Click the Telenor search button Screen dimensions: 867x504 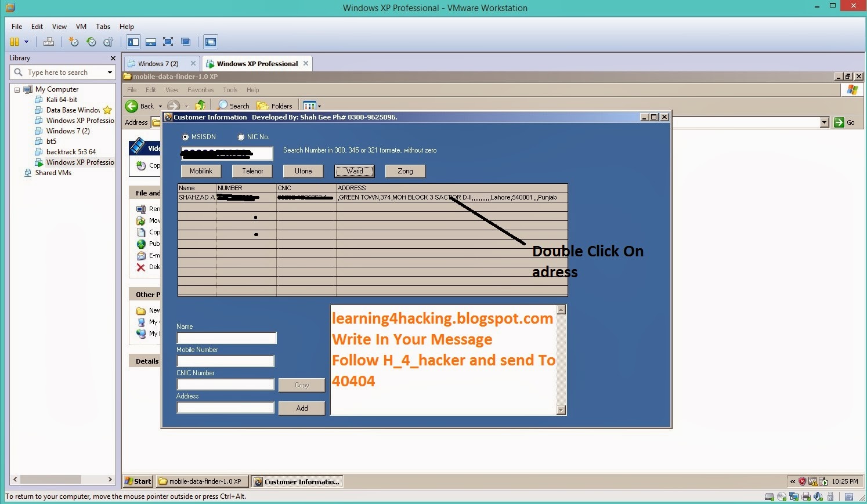(x=252, y=171)
